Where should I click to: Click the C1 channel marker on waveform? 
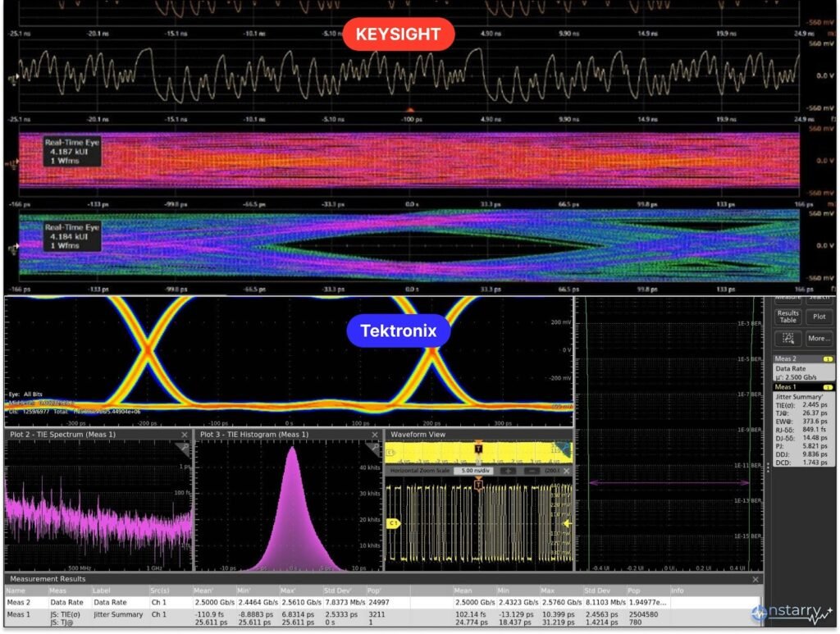pyautogui.click(x=393, y=522)
